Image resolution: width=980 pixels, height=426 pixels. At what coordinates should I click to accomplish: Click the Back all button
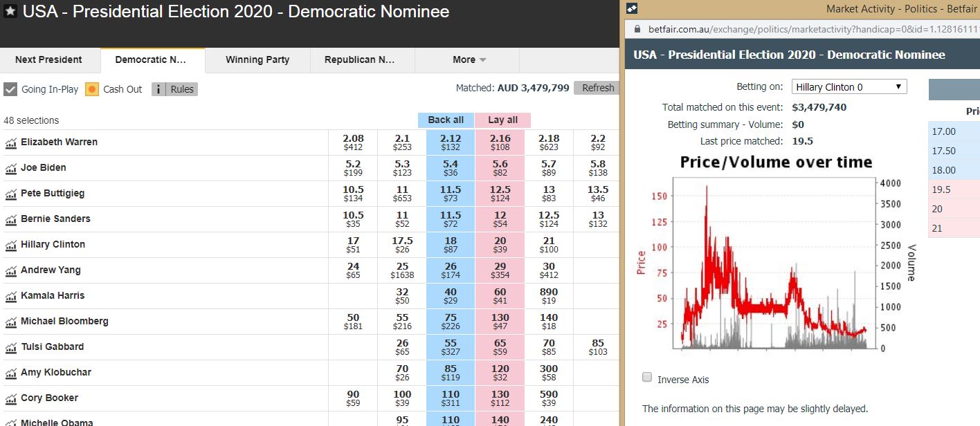coord(446,120)
